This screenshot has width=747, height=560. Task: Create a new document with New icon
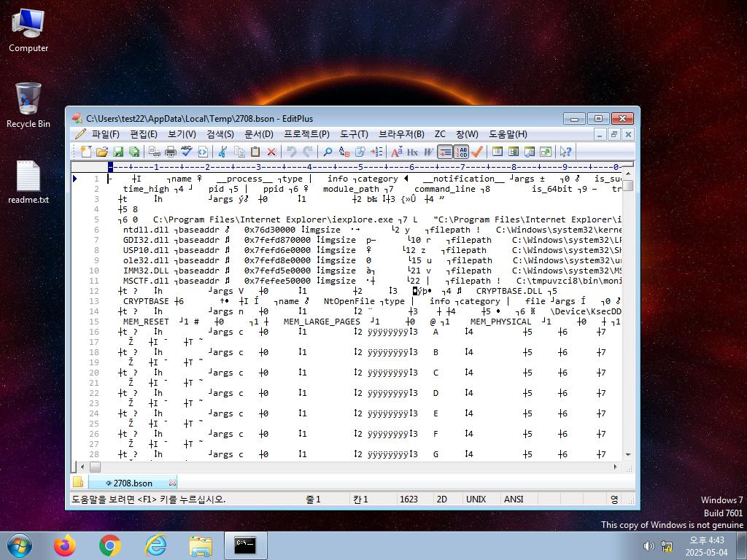tap(86, 152)
